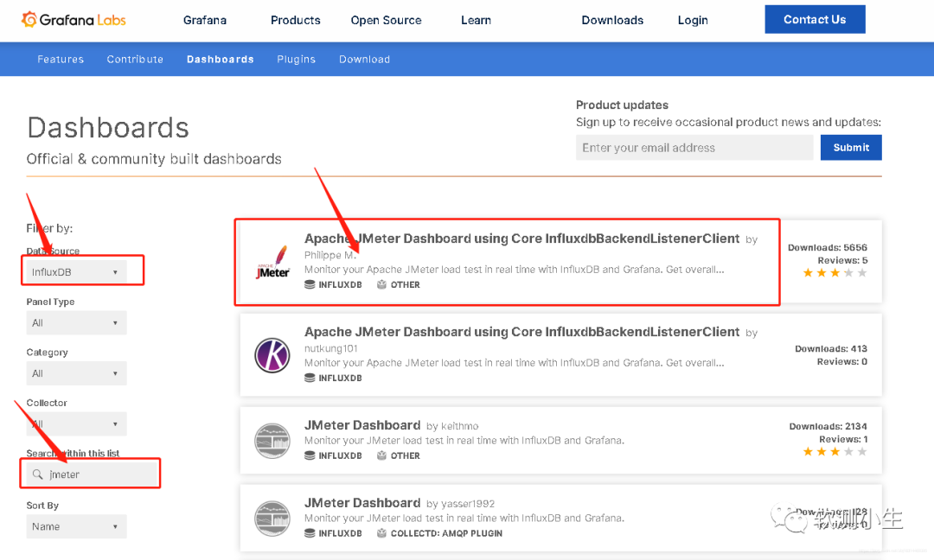934x560 pixels.
Task: Open Philippe M.'s Apache JMeter Dashboard title
Action: click(521, 239)
